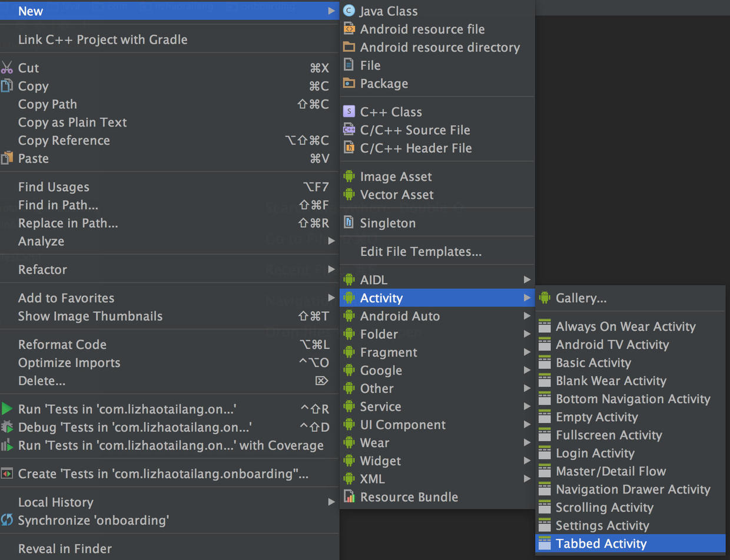Click the Package folder icon

[349, 84]
